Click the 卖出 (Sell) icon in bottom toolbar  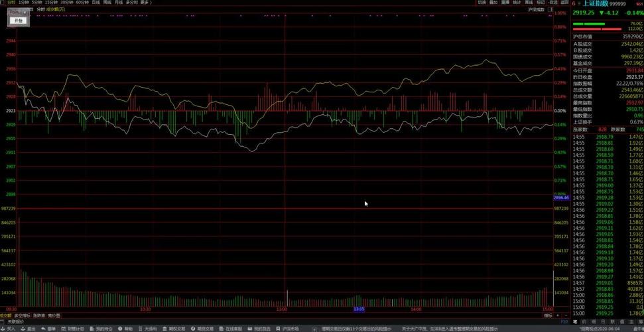pyautogui.click(x=28, y=329)
